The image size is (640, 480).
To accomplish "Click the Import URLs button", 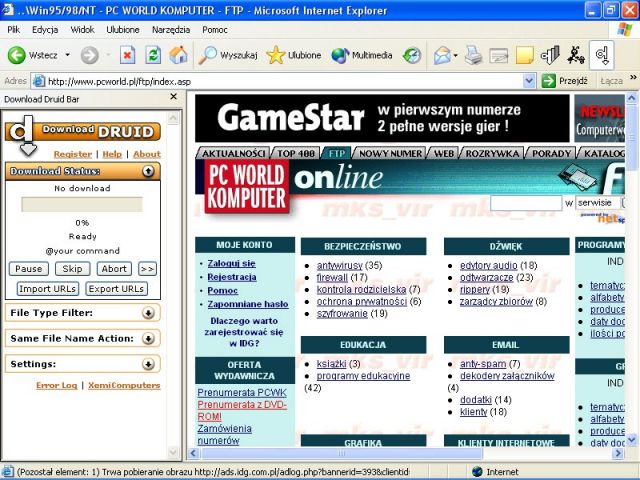I will pyautogui.click(x=47, y=289).
